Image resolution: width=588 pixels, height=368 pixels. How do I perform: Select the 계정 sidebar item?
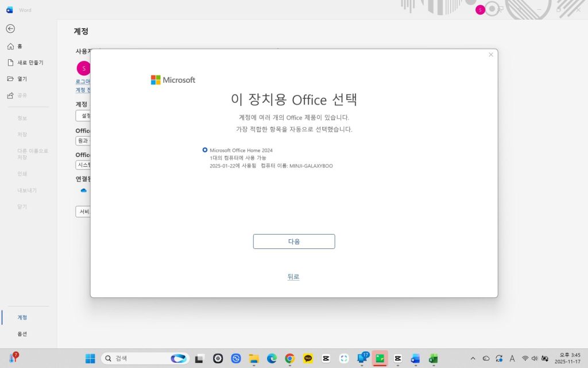tap(22, 317)
